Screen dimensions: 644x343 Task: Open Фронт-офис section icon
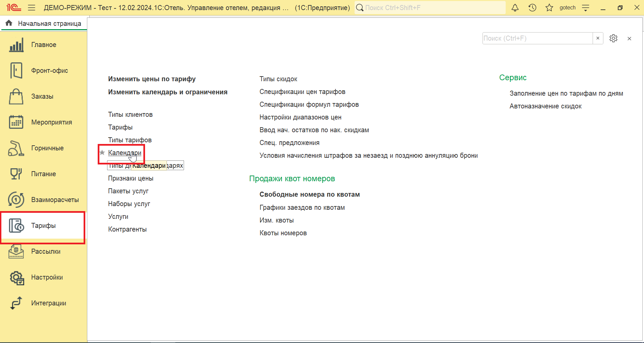16,70
